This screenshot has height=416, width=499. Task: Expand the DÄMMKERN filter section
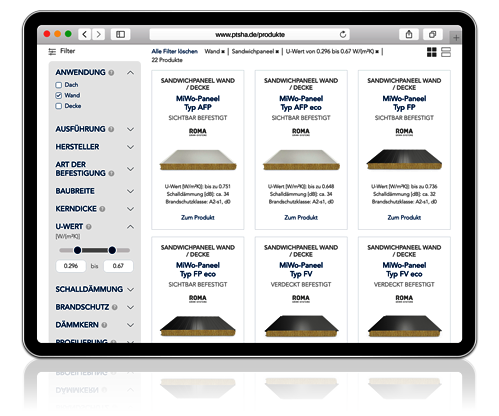[131, 325]
